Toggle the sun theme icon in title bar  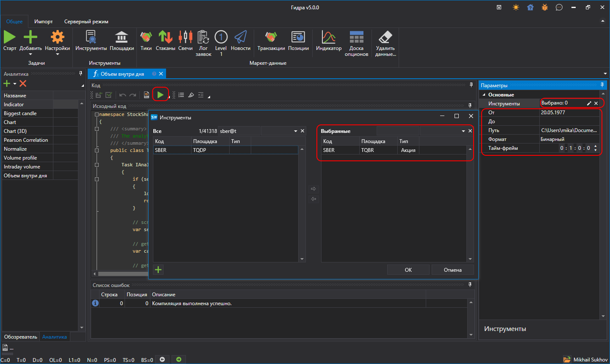point(516,7)
